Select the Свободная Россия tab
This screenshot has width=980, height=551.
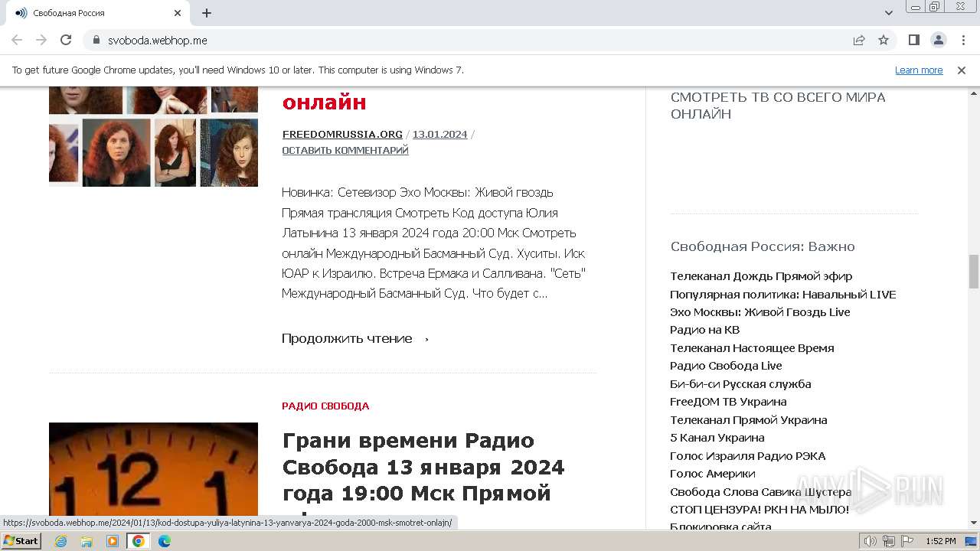96,13
